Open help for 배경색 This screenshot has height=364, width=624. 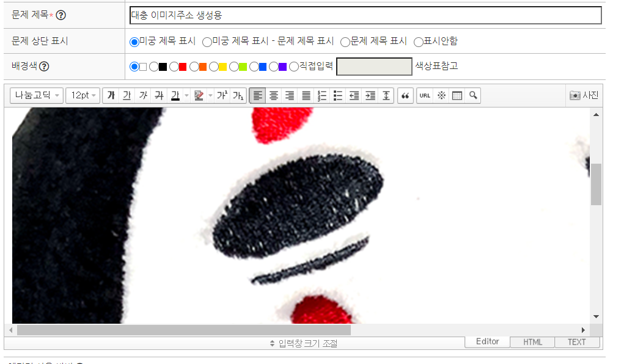click(44, 67)
